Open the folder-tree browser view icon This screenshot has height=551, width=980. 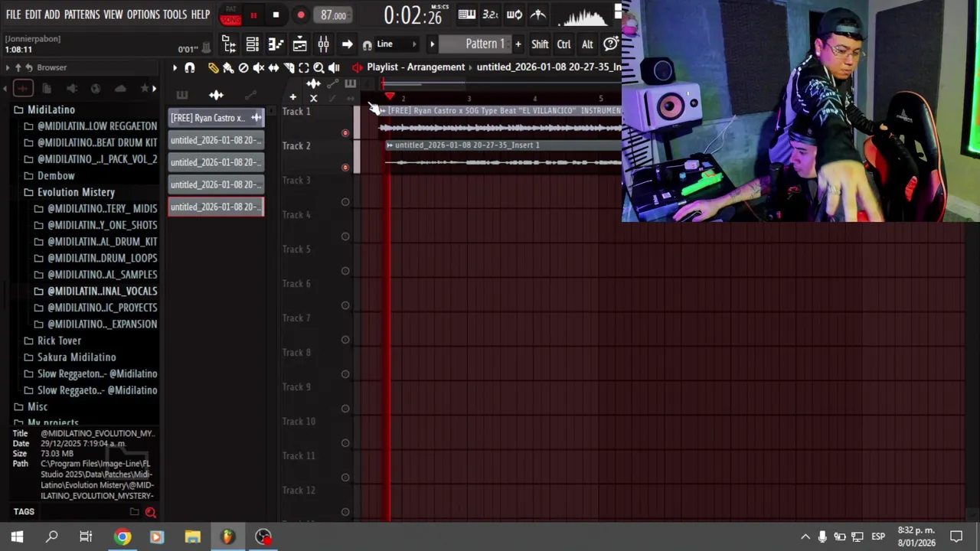(x=229, y=44)
